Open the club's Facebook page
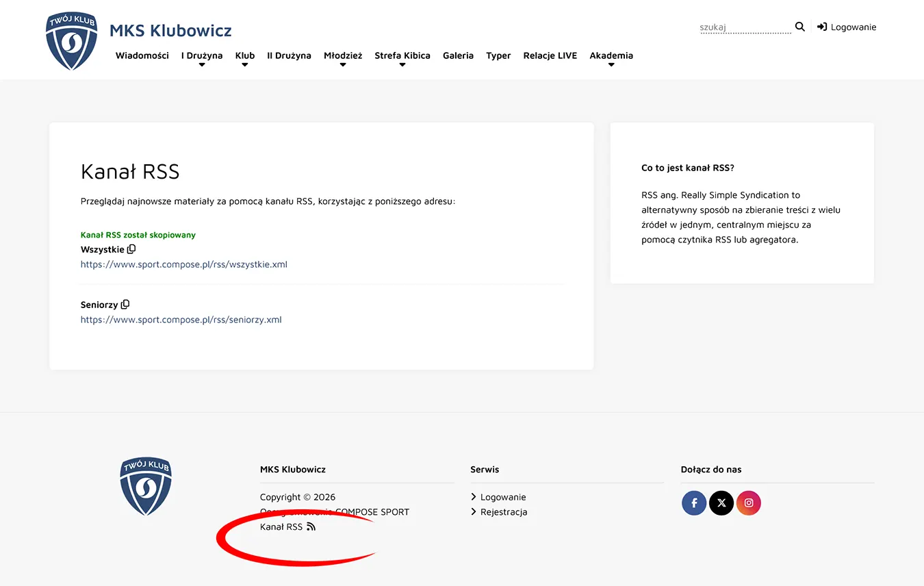The height and width of the screenshot is (586, 924). click(x=693, y=503)
